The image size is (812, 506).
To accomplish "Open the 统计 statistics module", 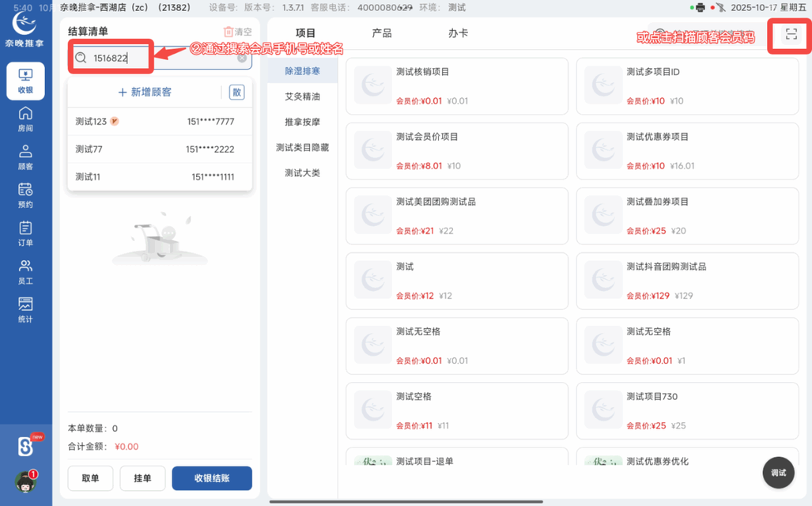I will click(26, 307).
